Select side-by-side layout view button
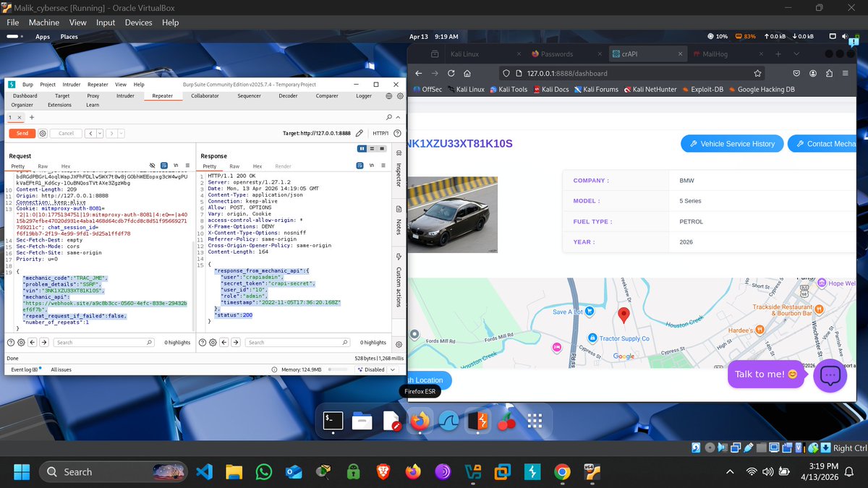Image resolution: width=868 pixels, height=488 pixels. click(362, 149)
